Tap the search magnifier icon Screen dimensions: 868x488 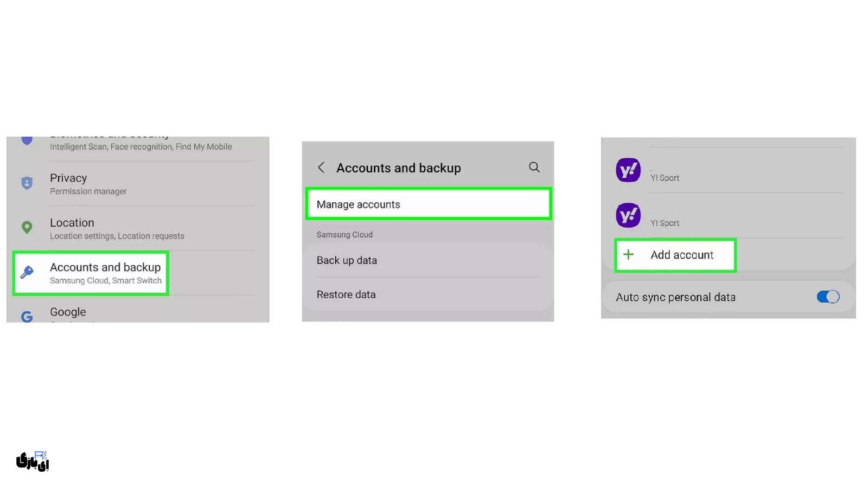534,167
